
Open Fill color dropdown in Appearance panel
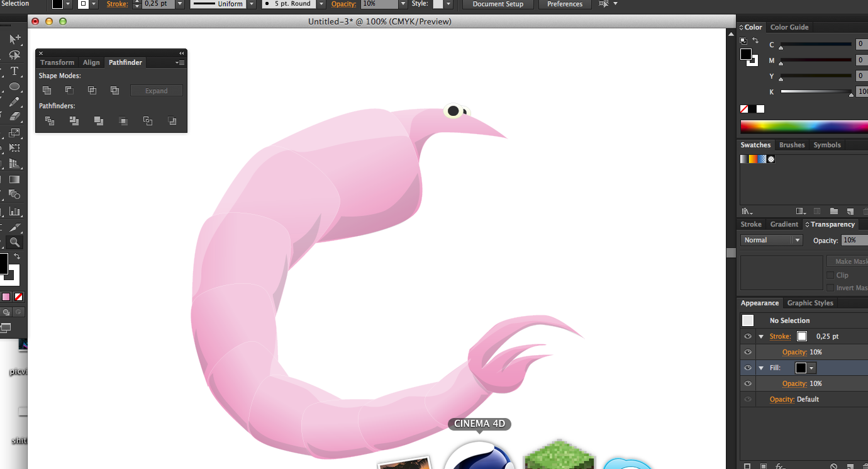coord(812,368)
